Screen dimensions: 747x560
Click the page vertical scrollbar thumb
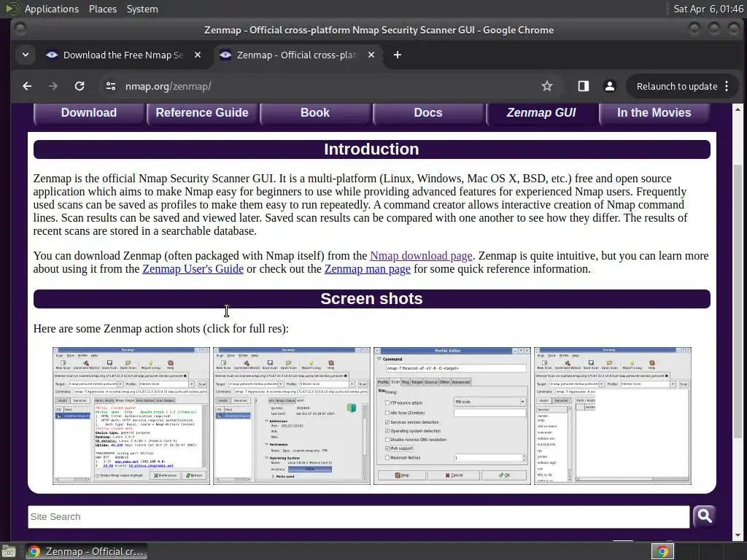point(738,301)
